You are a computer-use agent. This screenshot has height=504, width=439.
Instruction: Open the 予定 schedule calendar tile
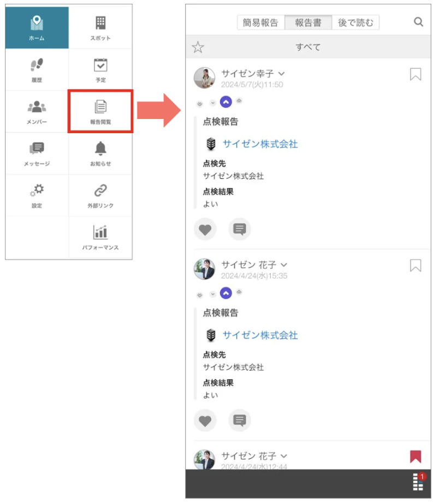click(100, 70)
